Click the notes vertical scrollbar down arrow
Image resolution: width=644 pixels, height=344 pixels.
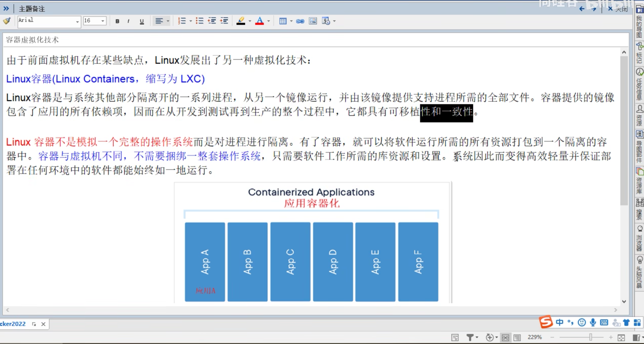click(x=624, y=302)
